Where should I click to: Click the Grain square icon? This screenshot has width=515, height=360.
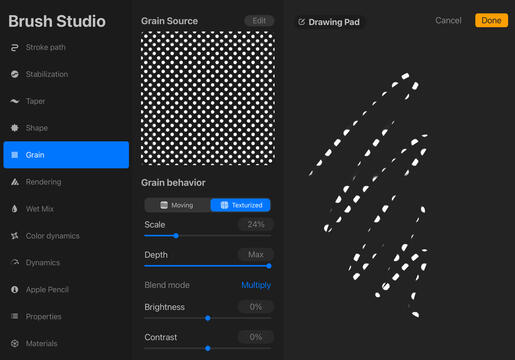[14, 155]
